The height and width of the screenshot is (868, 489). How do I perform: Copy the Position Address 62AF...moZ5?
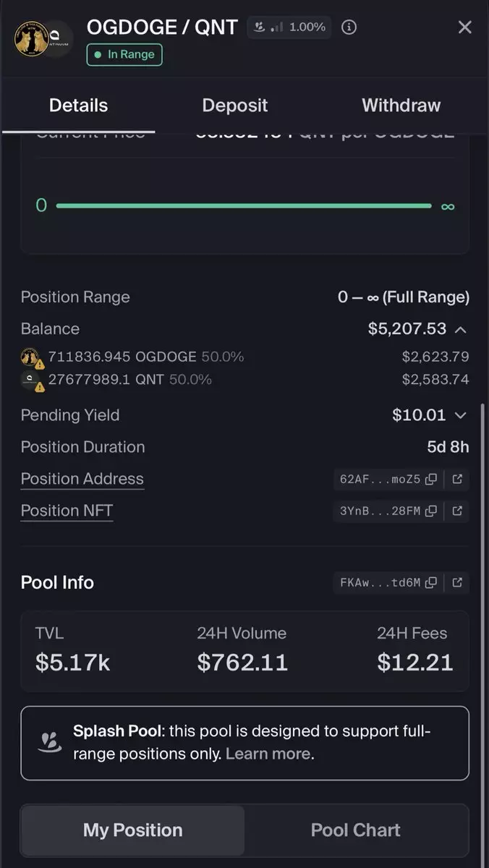coord(431,479)
